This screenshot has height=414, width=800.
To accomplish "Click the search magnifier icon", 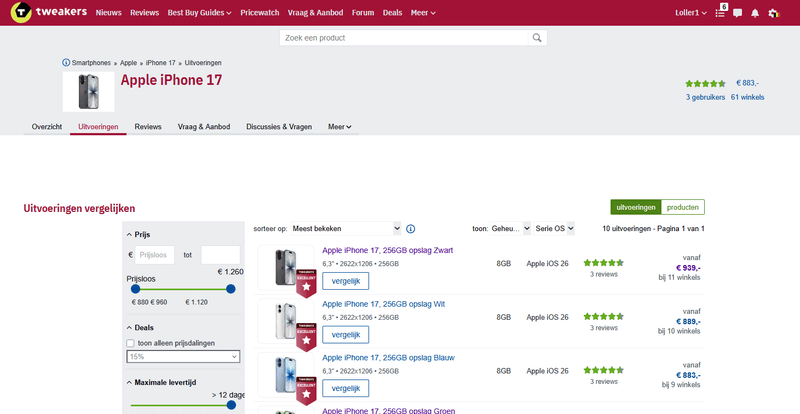I will [537, 38].
